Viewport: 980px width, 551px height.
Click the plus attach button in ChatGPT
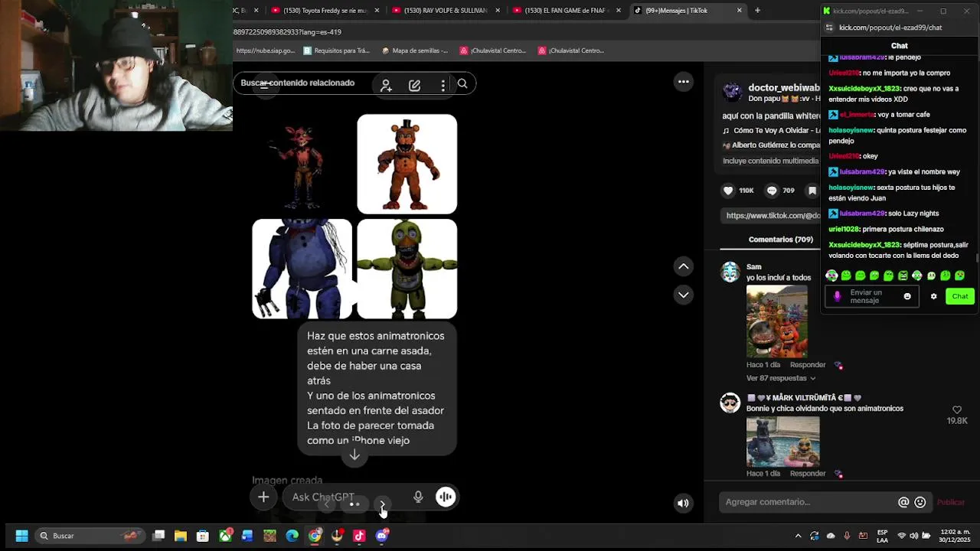(263, 497)
